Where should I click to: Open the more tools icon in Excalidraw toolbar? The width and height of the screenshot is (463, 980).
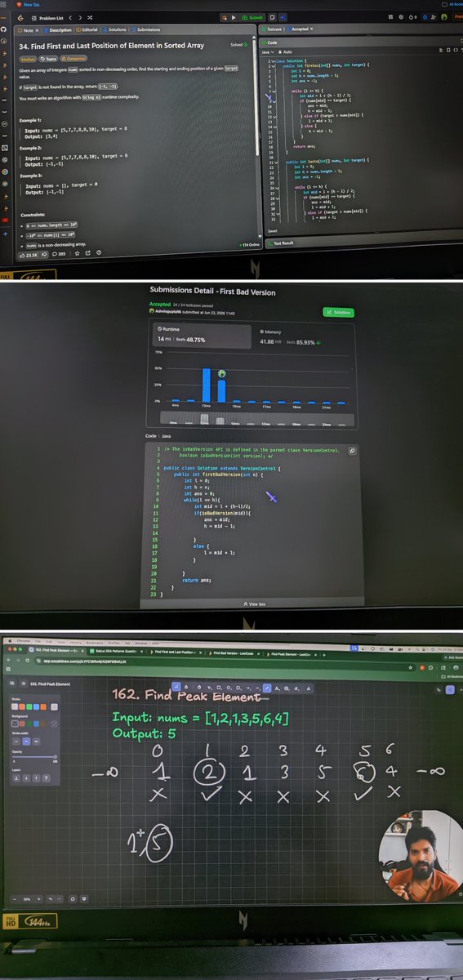click(x=309, y=688)
